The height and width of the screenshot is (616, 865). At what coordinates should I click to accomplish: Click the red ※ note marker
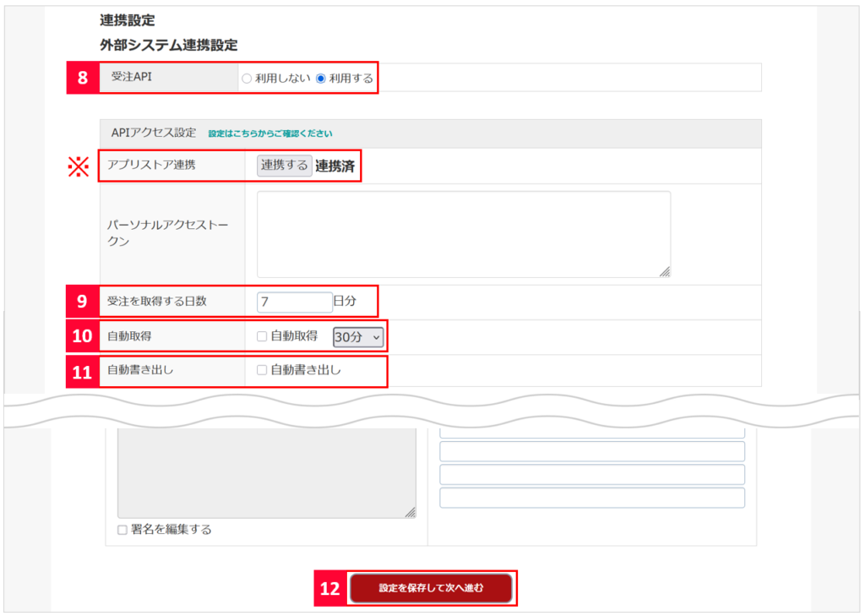[x=78, y=166]
